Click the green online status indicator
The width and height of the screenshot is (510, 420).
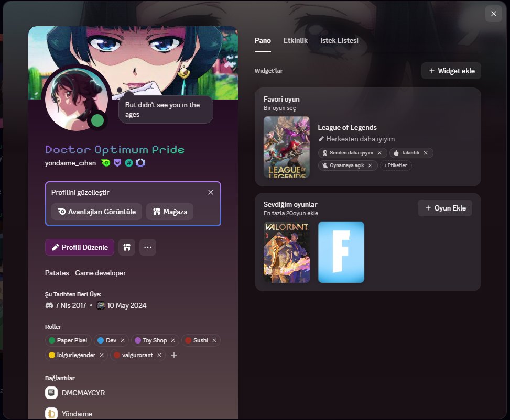pos(97,120)
